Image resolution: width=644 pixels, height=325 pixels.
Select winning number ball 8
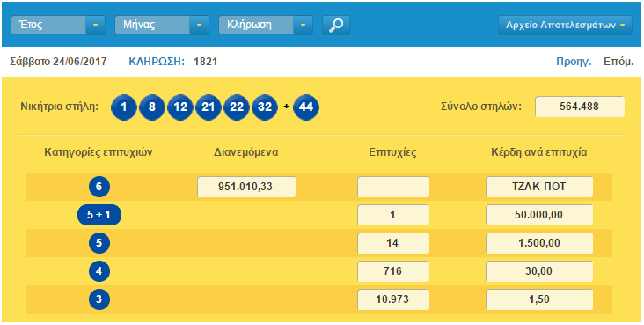coord(152,107)
